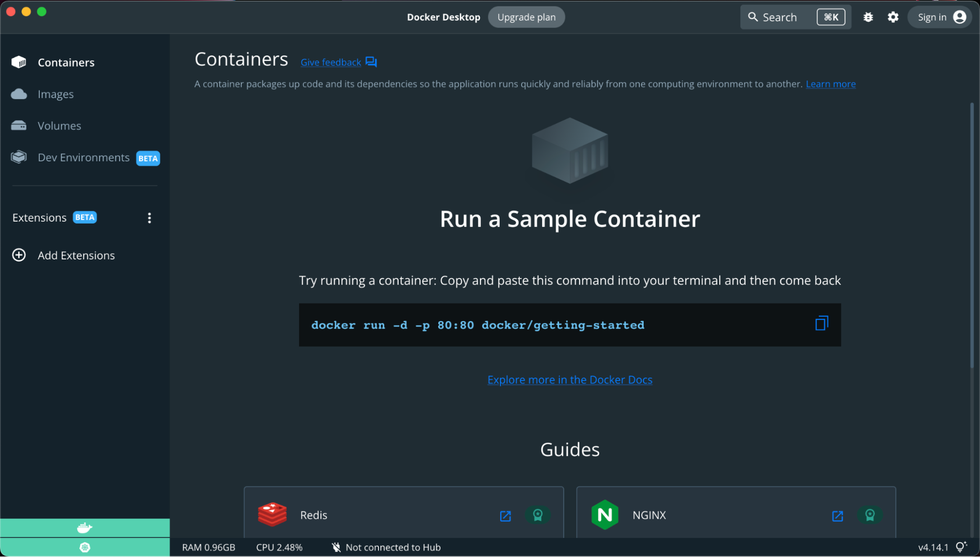Click the Extensions overflow menu icon

[x=150, y=217]
